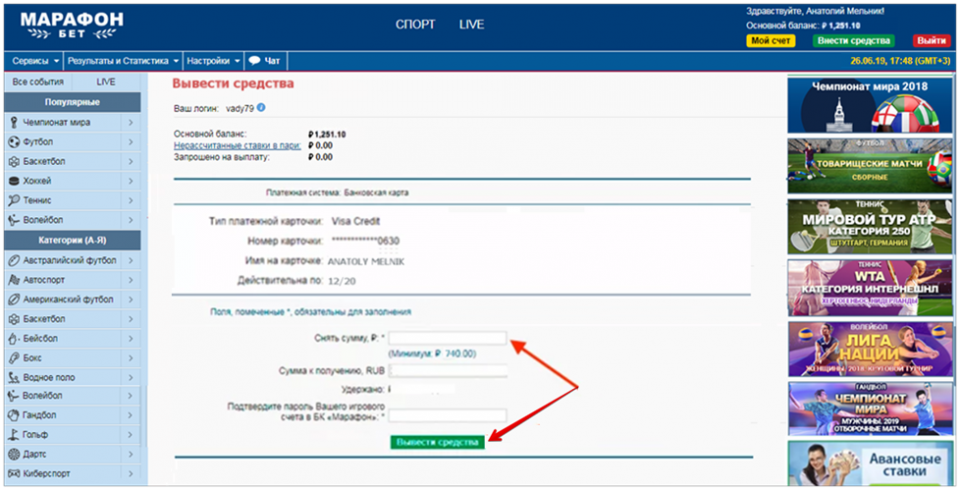The width and height of the screenshot is (960, 490).
Task: Click the Чемпионат мира trophy icon
Action: click(14, 122)
